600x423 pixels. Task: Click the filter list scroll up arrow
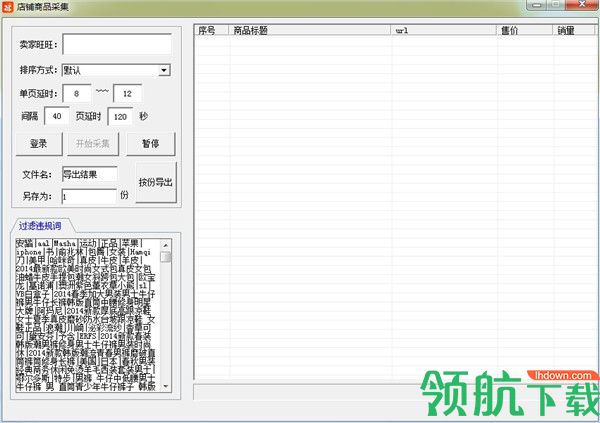tap(166, 245)
